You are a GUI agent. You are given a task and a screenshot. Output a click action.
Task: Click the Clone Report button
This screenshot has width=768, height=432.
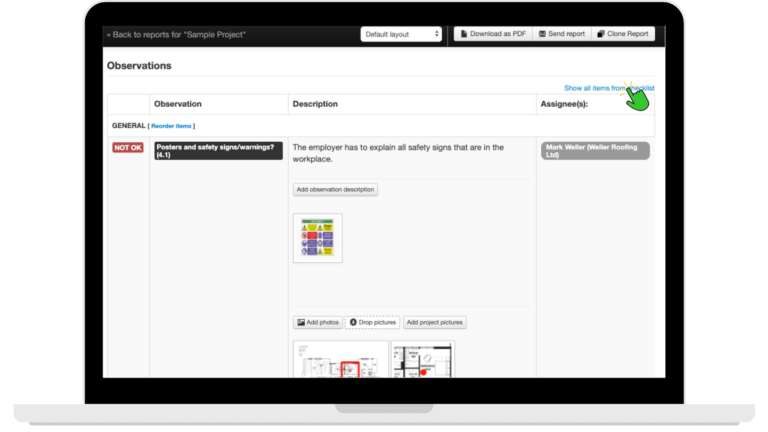(623, 34)
